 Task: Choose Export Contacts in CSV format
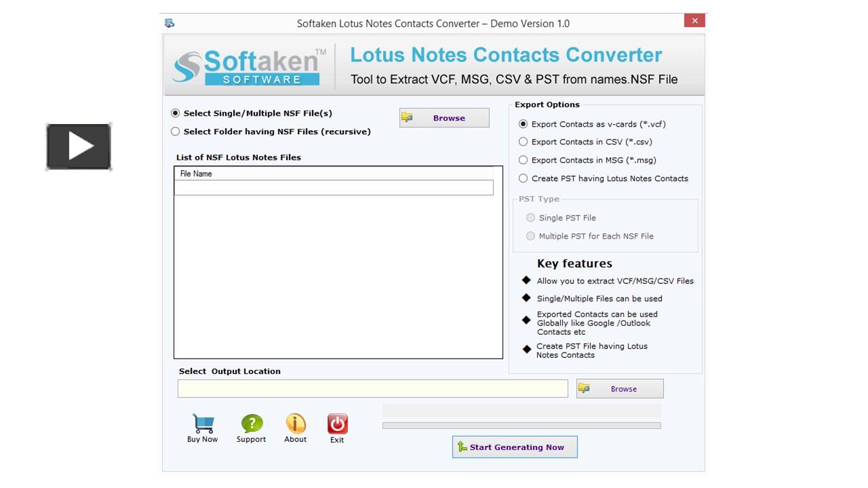523,142
